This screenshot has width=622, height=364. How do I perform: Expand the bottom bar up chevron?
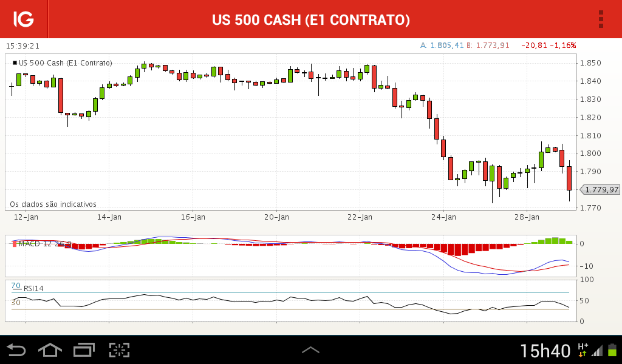coord(310,349)
